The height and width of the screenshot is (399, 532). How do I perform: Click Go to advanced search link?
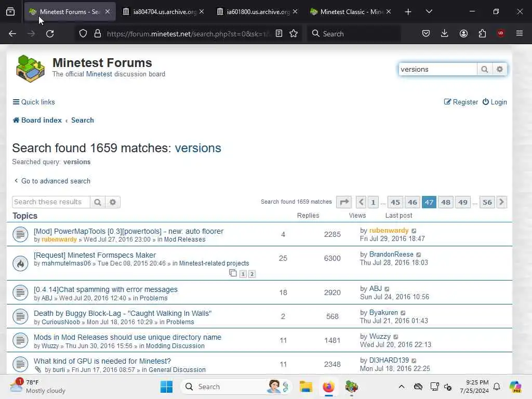52,181
